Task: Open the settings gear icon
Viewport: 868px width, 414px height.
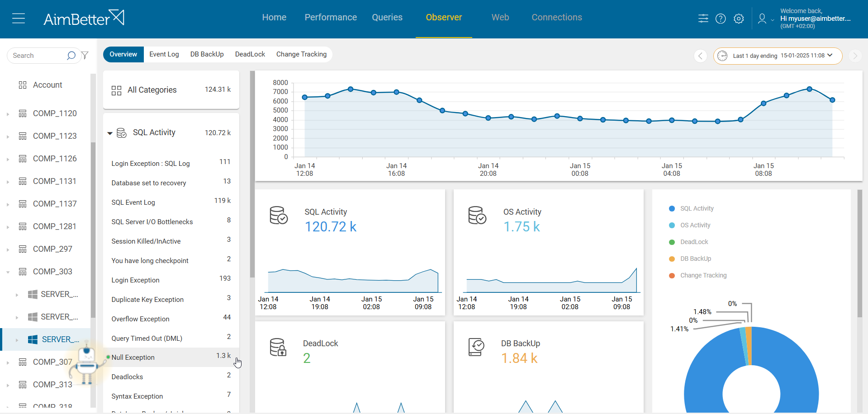Action: (739, 19)
